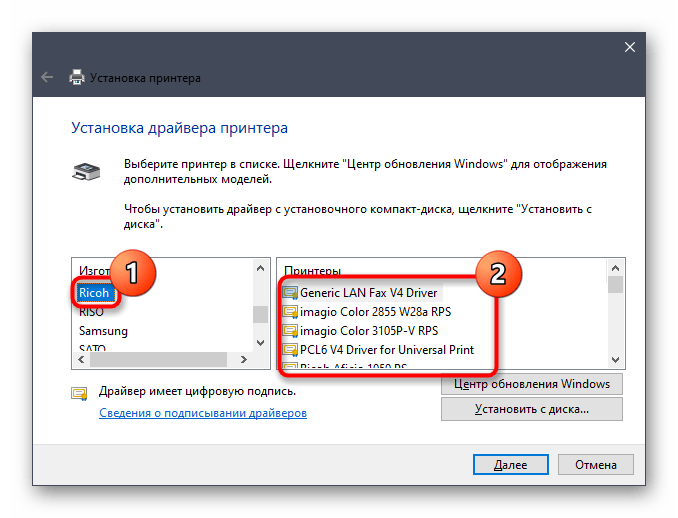The height and width of the screenshot is (518, 678).
Task: Select Ricoh in the manufacturer list
Action: pos(95,293)
